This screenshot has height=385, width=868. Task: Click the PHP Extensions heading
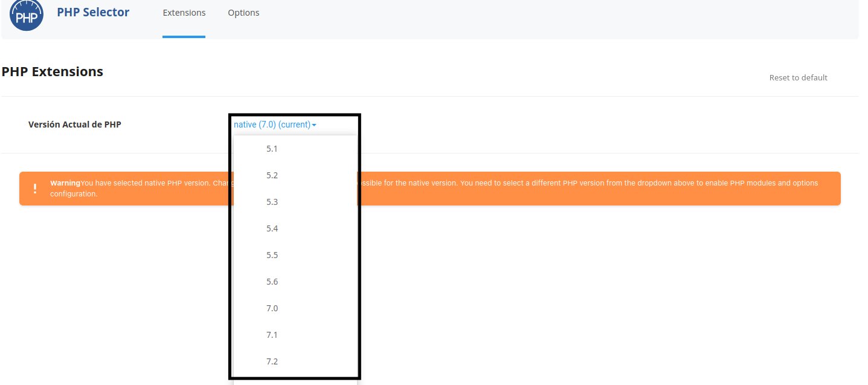pyautogui.click(x=53, y=71)
